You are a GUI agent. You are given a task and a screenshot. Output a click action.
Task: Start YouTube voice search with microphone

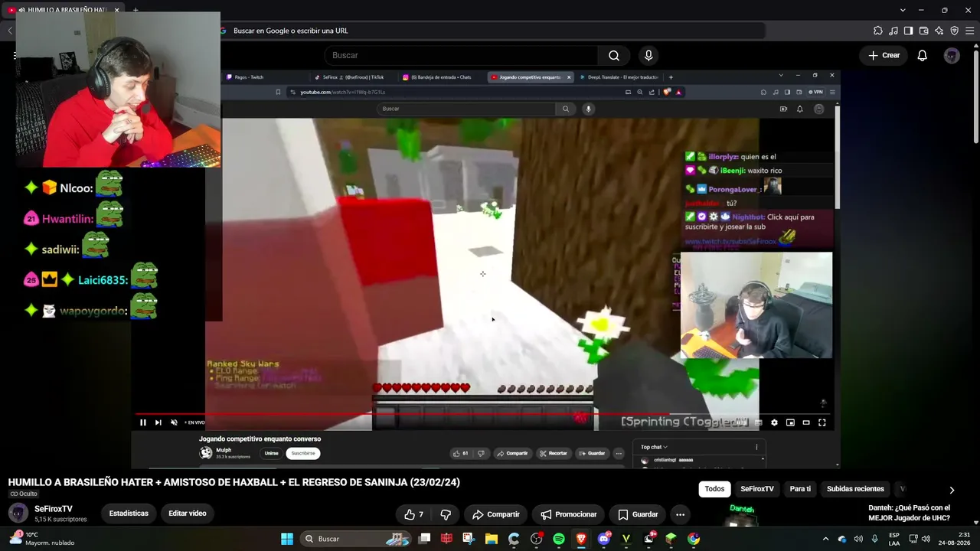(x=648, y=55)
